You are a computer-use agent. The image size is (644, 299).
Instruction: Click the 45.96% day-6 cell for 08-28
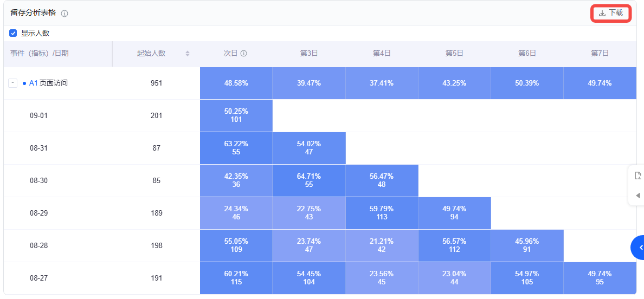pos(527,245)
